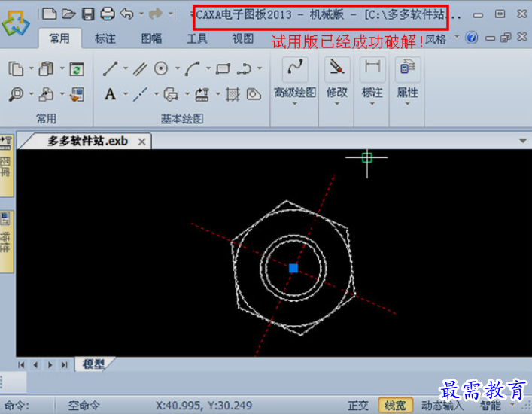Expand the Line tool dropdown arrow

tap(126, 68)
